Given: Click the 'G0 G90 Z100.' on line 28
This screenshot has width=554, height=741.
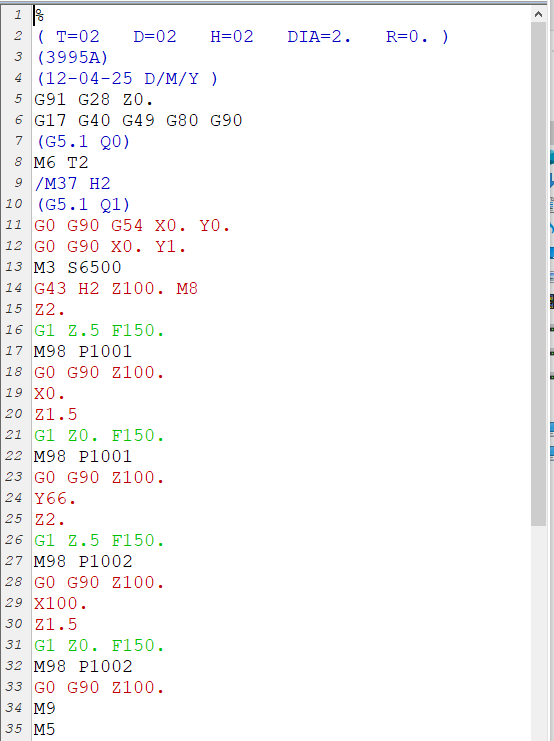Looking at the screenshot, I should 99,582.
